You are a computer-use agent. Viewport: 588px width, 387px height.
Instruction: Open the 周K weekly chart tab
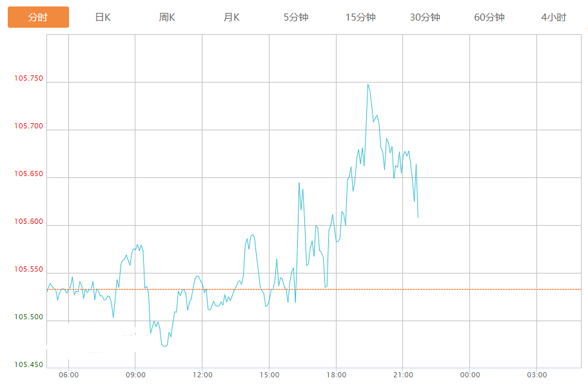pos(167,17)
